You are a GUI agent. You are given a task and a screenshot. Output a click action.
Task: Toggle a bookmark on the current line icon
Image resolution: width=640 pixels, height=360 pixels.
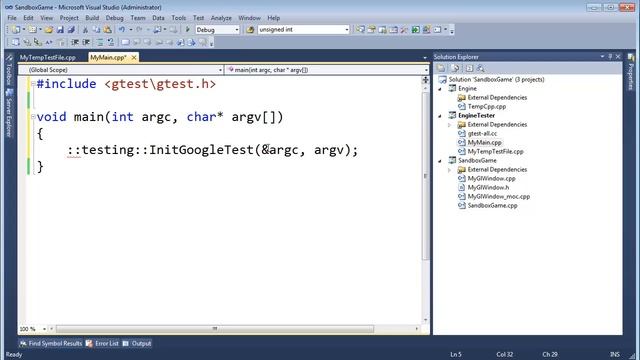tap(125, 42)
